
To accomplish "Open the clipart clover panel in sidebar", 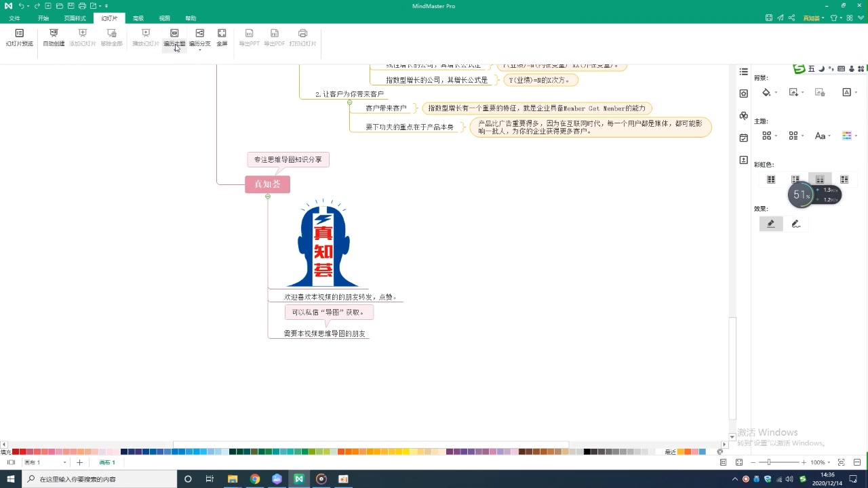I will coord(744,116).
